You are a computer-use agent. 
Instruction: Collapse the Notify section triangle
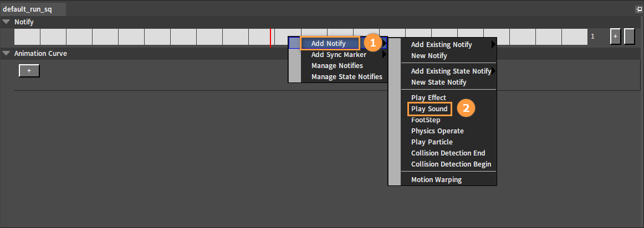[x=6, y=22]
